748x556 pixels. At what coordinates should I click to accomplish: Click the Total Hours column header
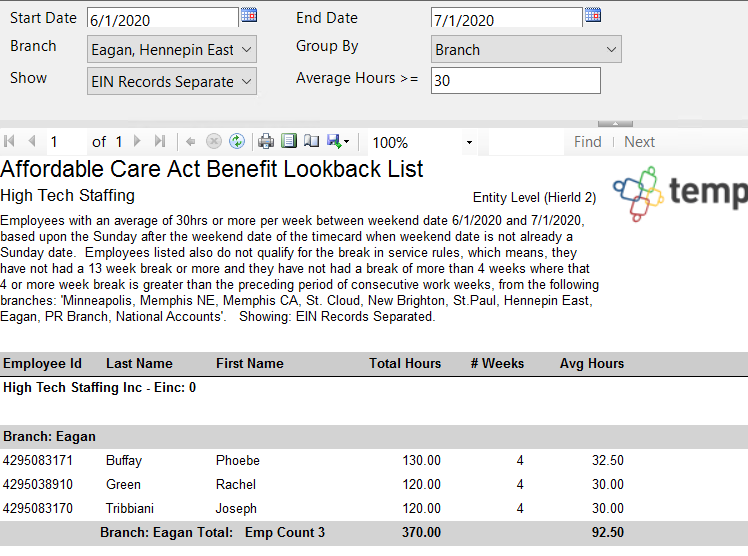pyautogui.click(x=405, y=363)
